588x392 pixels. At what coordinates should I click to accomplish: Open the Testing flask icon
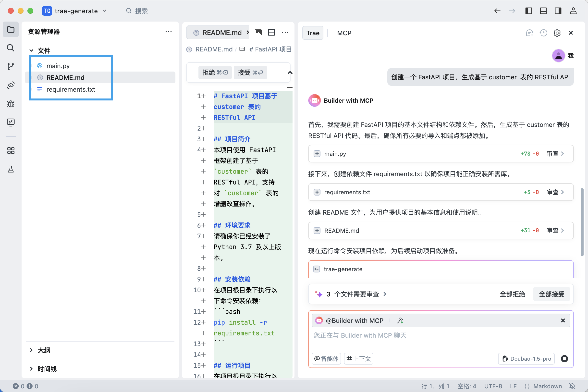pyautogui.click(x=11, y=169)
